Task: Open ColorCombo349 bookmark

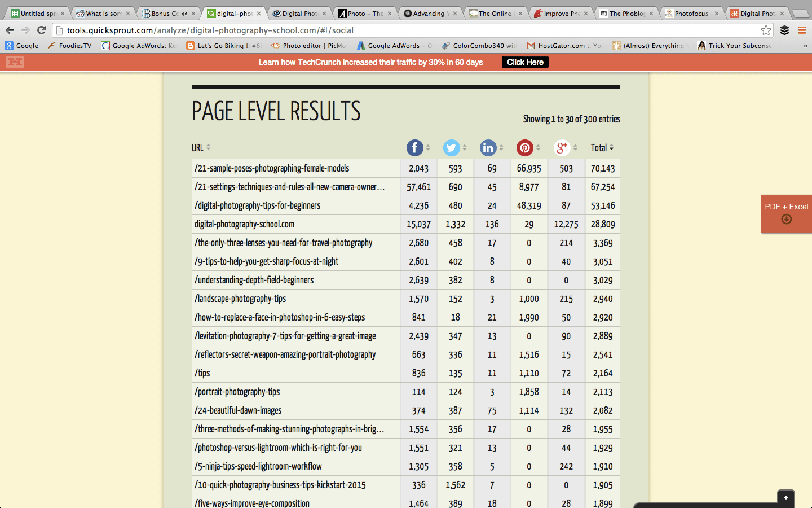Action: pyautogui.click(x=479, y=46)
